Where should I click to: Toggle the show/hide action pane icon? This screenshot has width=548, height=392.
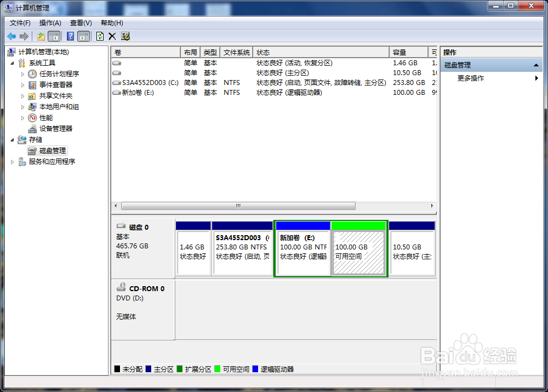point(84,36)
